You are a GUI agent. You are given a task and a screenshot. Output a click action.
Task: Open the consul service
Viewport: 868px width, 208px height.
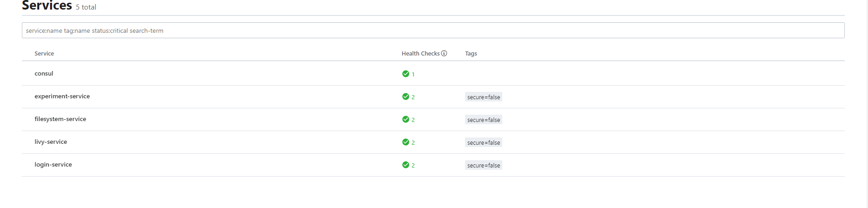coord(44,73)
